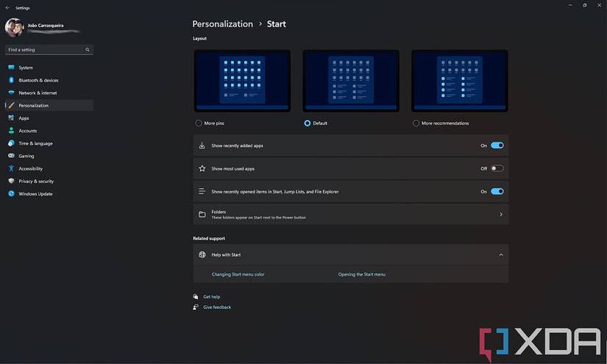
Task: Click the download icon beside recently added apps
Action: (202, 146)
